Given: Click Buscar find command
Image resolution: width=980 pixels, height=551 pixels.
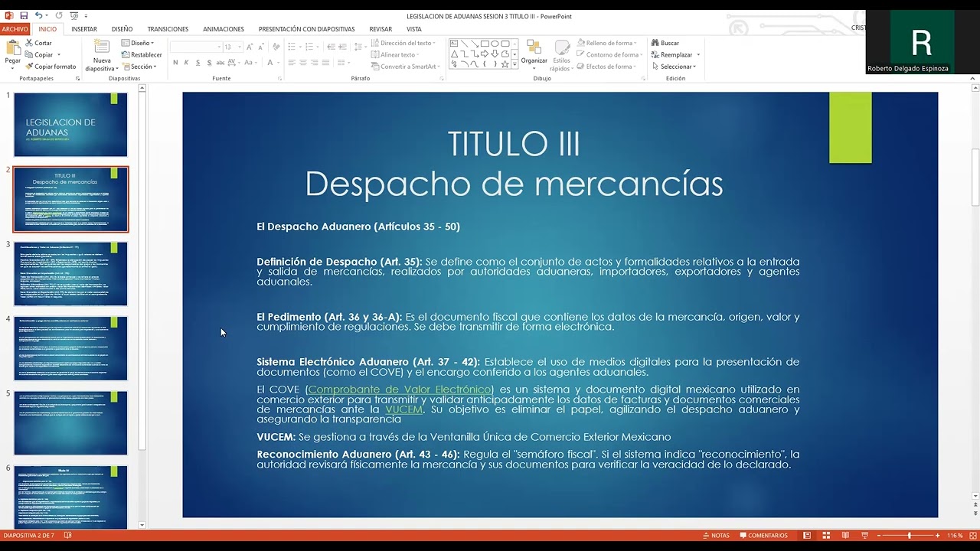Looking at the screenshot, I should pyautogui.click(x=665, y=43).
